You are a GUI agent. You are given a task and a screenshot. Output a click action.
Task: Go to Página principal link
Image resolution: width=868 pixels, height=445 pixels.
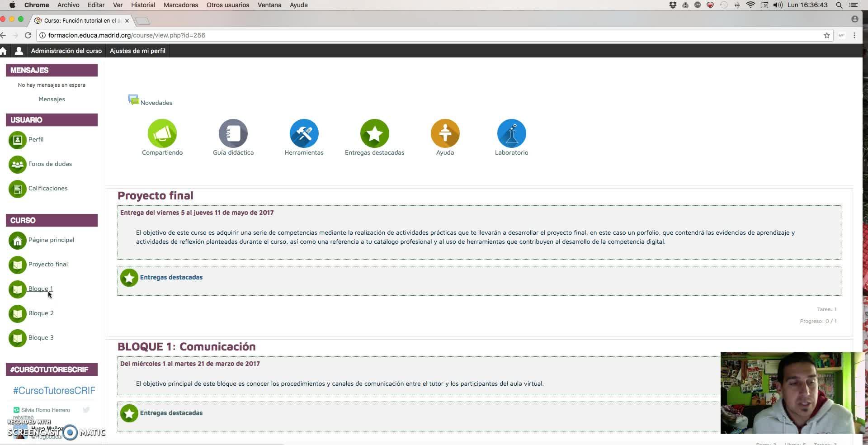pyautogui.click(x=51, y=240)
